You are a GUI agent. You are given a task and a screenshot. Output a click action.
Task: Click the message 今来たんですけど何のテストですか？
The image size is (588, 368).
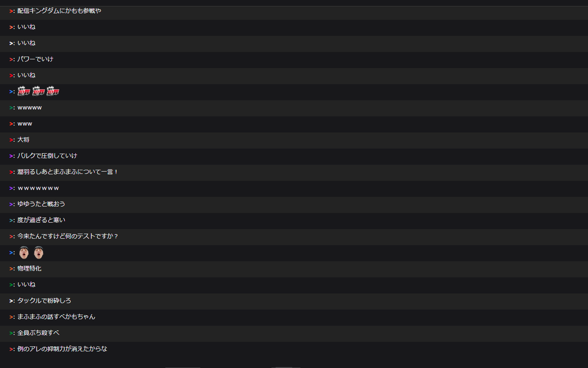(68, 236)
